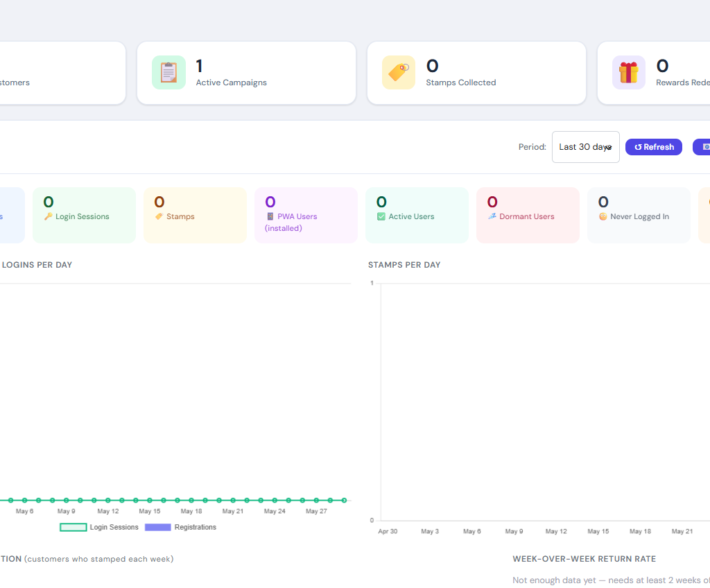Click the Stamps Collected tag icon
Image resolution: width=710 pixels, height=588 pixels.
click(399, 73)
